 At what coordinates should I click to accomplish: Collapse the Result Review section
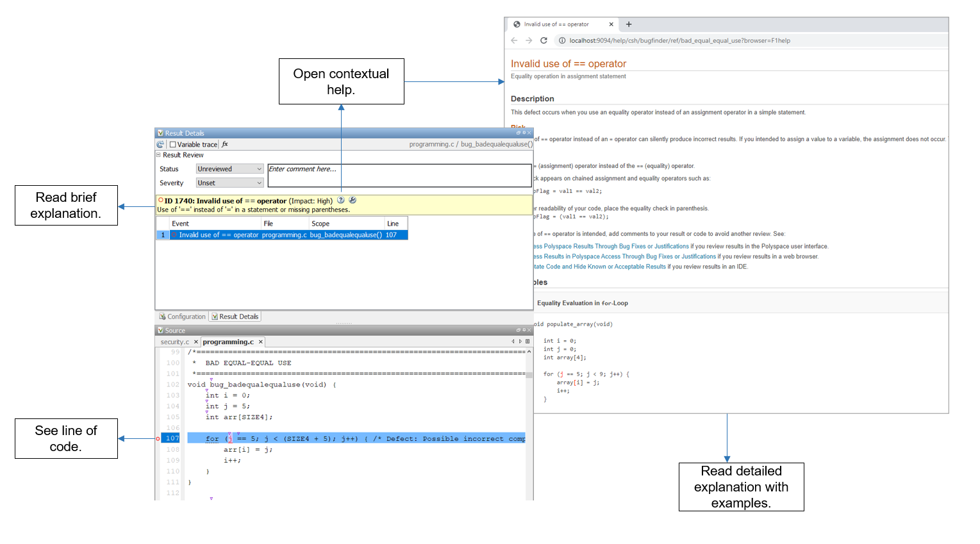(x=158, y=155)
